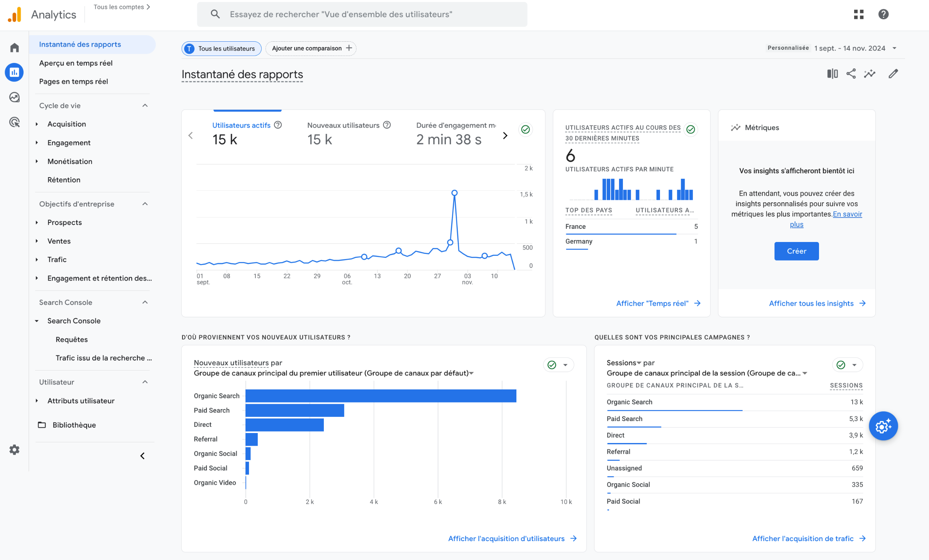The height and width of the screenshot is (560, 929).
Task: Open the Advertising section in the sidebar
Action: [14, 123]
